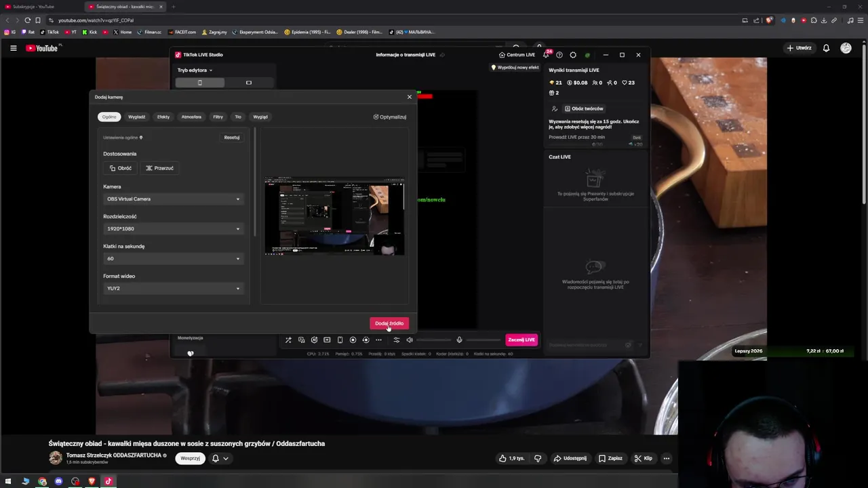Click the Obróć button
The image size is (868, 488).
click(121, 168)
